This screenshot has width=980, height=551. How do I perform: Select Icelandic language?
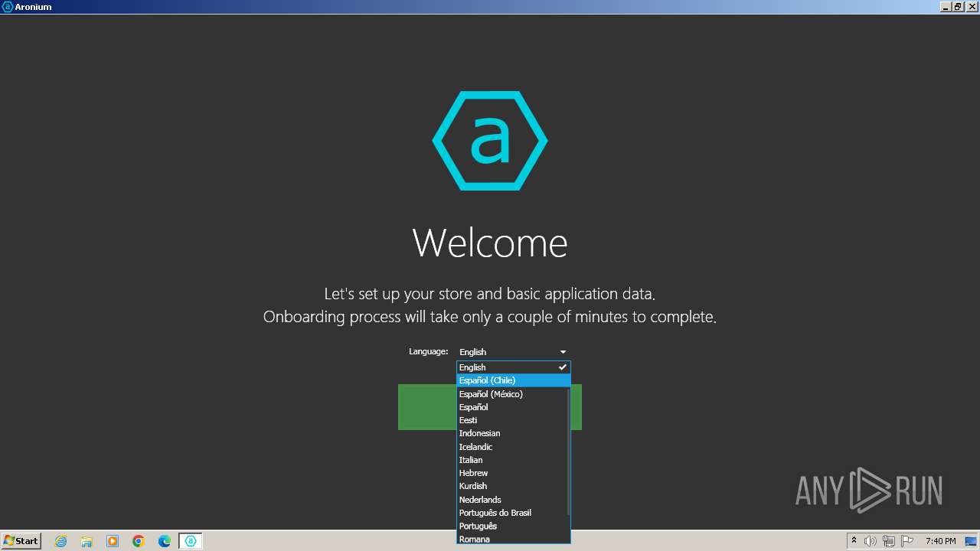(513, 447)
